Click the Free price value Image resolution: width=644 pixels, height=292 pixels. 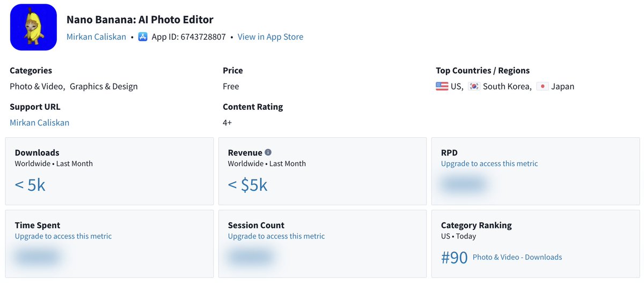(x=231, y=86)
